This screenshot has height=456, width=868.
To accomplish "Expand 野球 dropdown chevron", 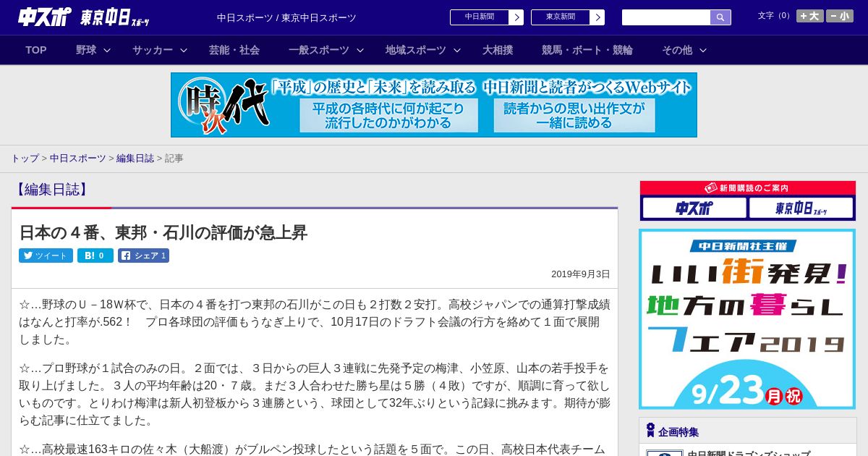I will tap(107, 50).
